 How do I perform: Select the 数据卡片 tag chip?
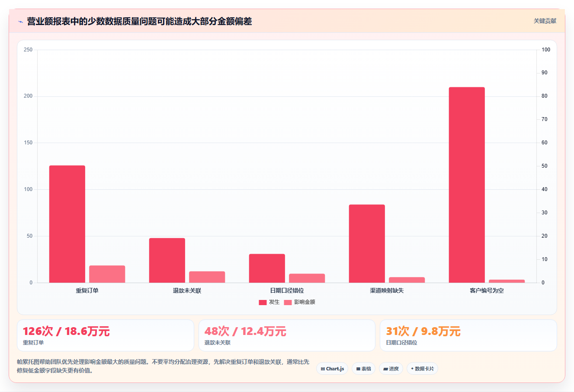[422, 369]
